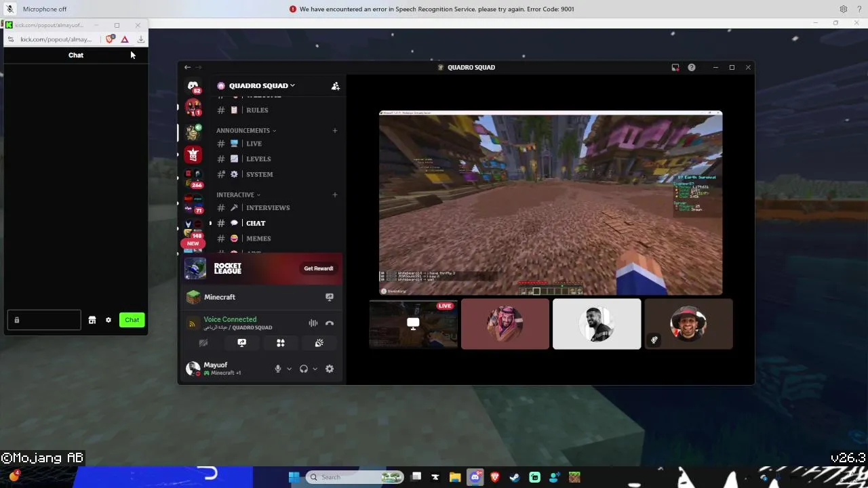Add channel to ANNOUNCEMENTS category
This screenshot has height=488, width=868.
pyautogui.click(x=334, y=130)
